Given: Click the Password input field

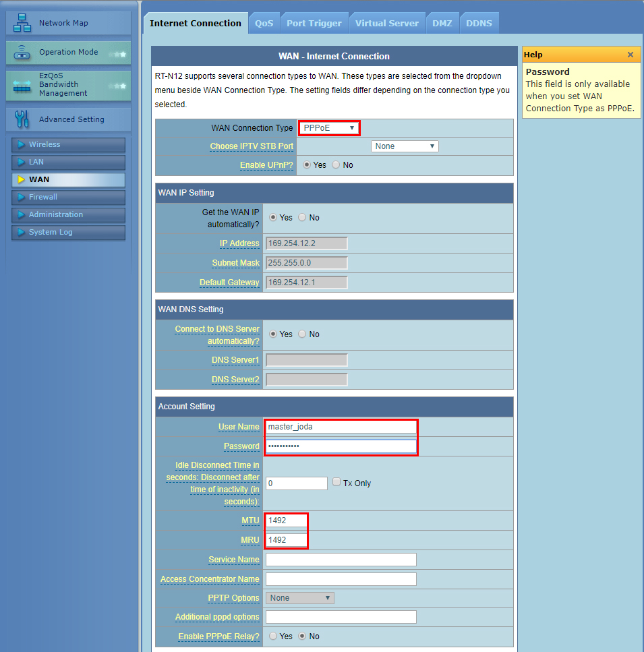Looking at the screenshot, I should [341, 446].
